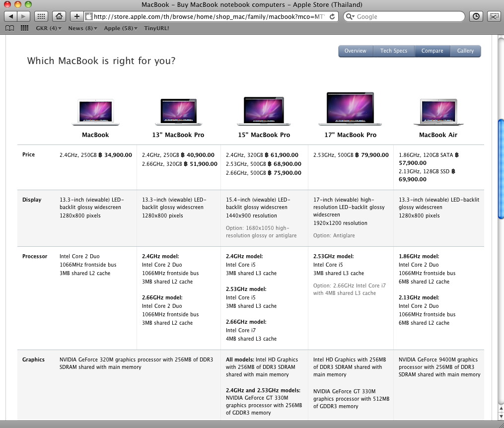Screen dimensions: 504x428
Task: Click the "All models:" graphics heading
Action: (240, 359)
